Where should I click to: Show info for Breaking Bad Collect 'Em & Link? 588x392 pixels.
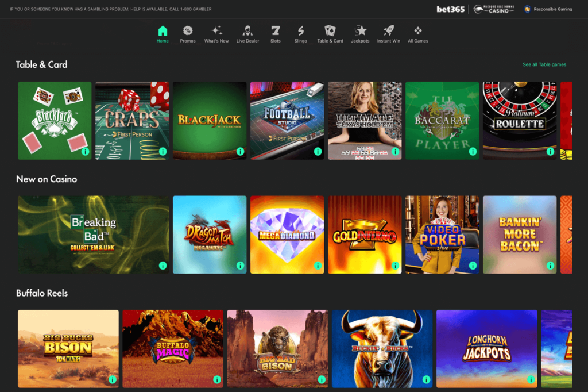pos(163,266)
